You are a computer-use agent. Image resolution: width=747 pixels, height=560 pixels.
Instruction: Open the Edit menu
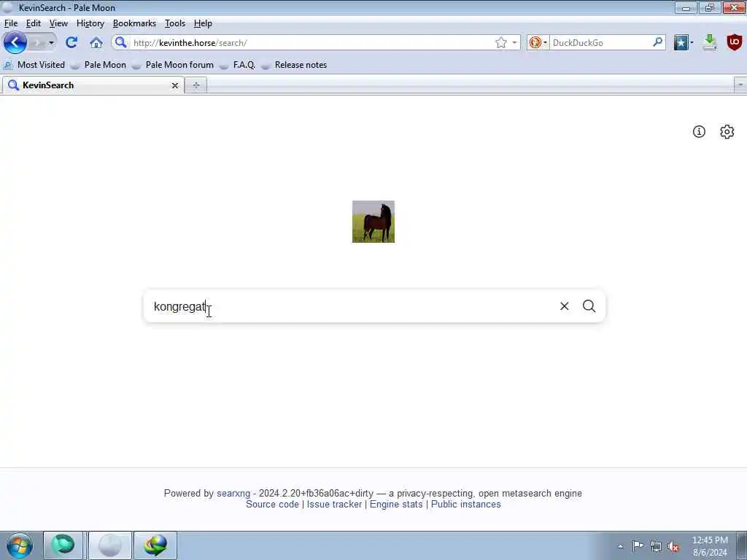point(34,23)
